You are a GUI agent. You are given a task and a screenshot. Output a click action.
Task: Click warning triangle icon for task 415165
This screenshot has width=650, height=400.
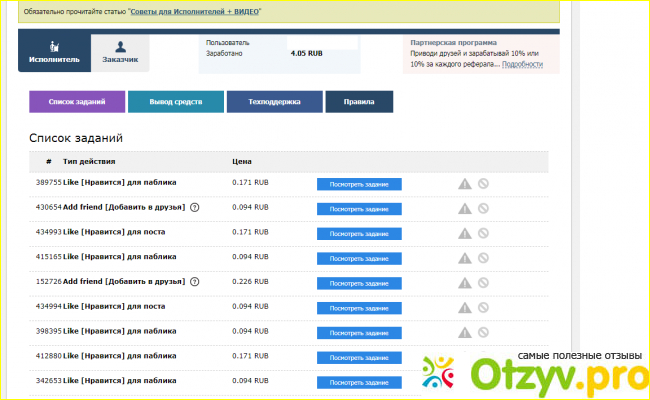[x=464, y=257]
